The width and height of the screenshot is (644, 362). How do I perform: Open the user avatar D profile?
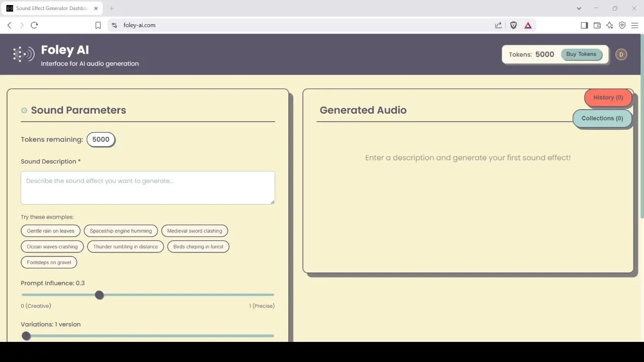click(x=621, y=54)
